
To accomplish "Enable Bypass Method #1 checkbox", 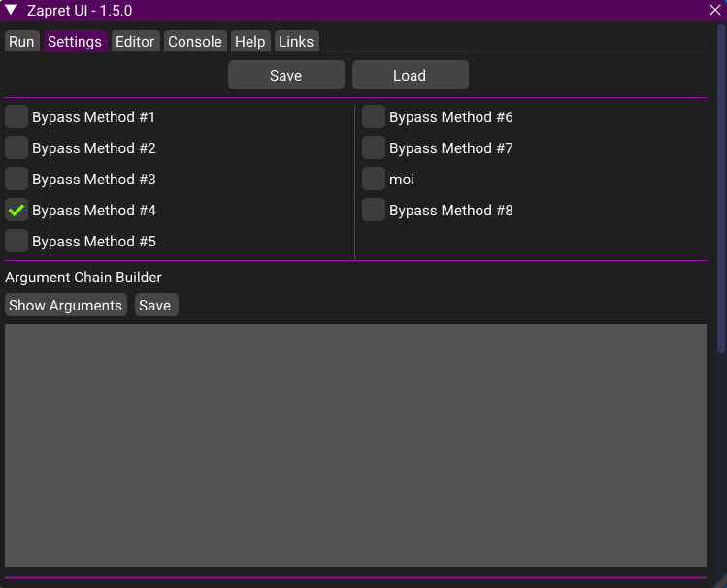I will pyautogui.click(x=17, y=116).
